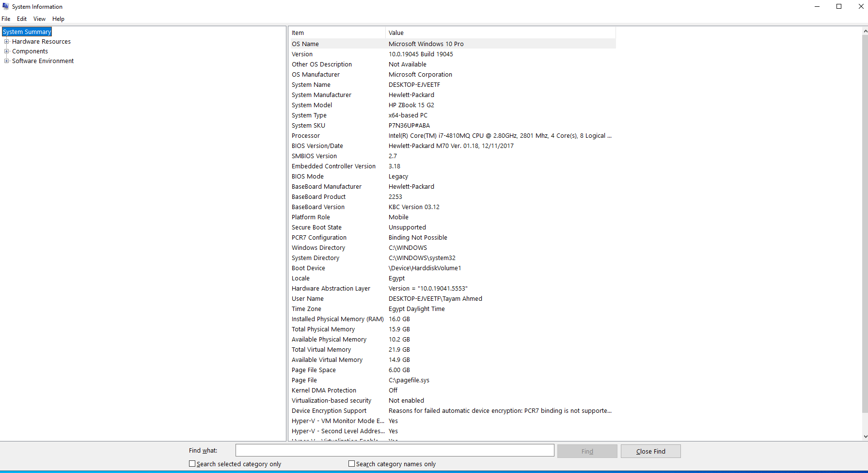Select the Processor row

(x=452, y=135)
